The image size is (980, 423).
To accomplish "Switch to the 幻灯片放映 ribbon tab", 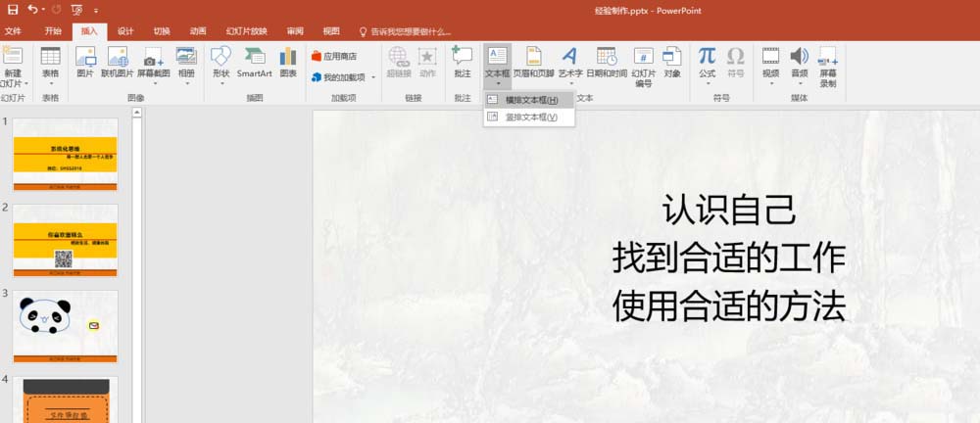I will (247, 31).
